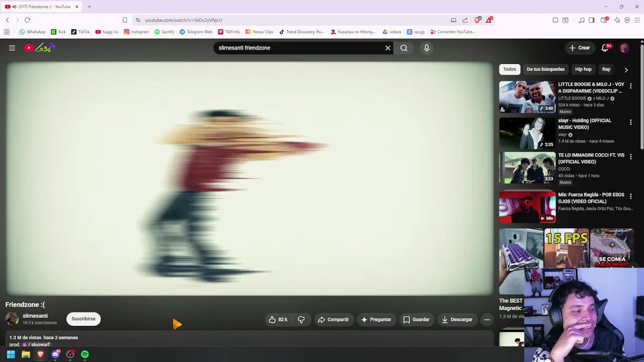Screen dimensions: 644x362
Task: Open 'Mix: Fuerza Regida - POR ESOS OJOS' title
Action: pyautogui.click(x=591, y=198)
